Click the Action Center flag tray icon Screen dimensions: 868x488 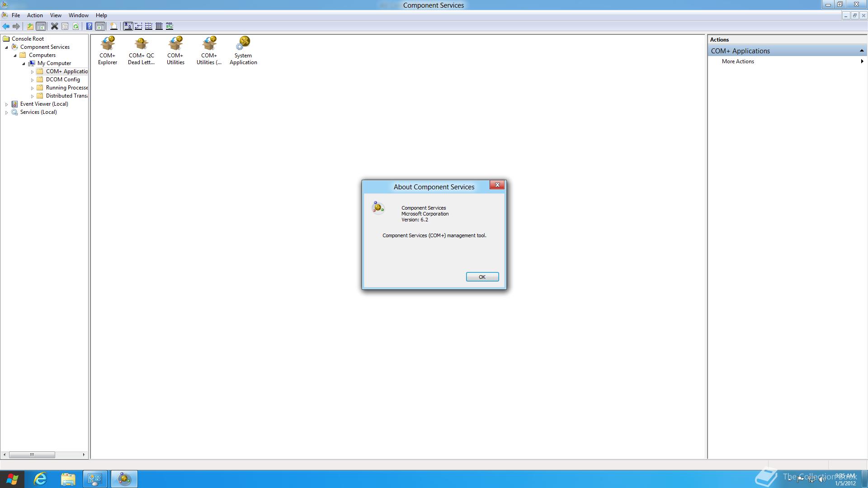coord(801,479)
